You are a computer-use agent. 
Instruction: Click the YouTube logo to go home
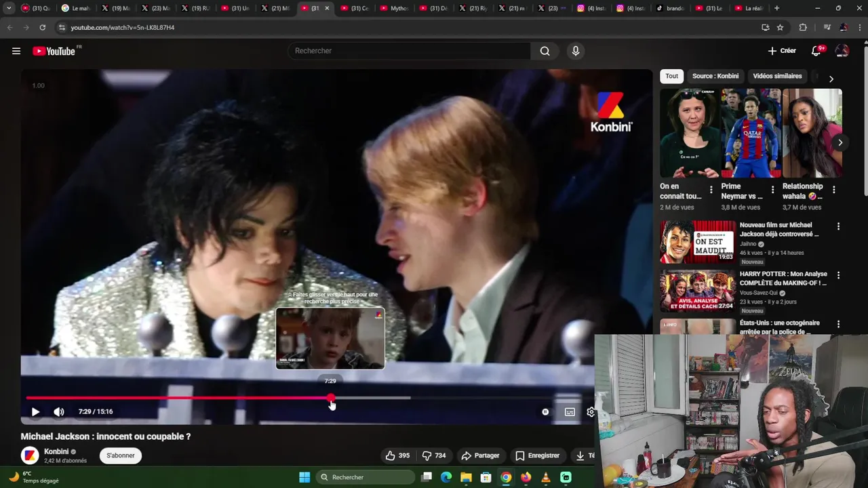(x=54, y=51)
